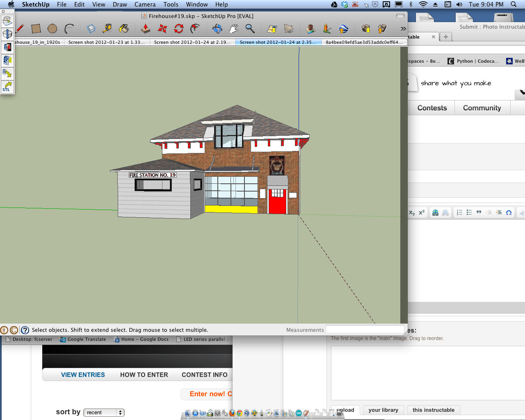Open the recent sort by dropdown
The height and width of the screenshot is (420, 525).
104,413
